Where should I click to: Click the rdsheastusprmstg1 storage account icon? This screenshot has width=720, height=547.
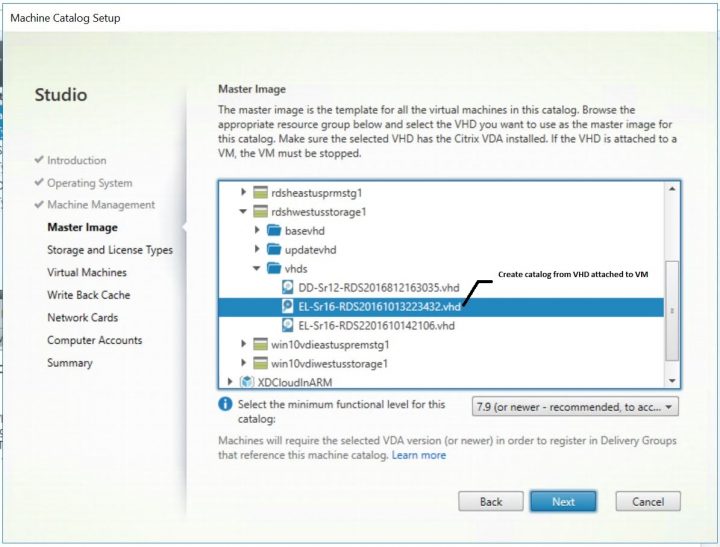pos(262,191)
